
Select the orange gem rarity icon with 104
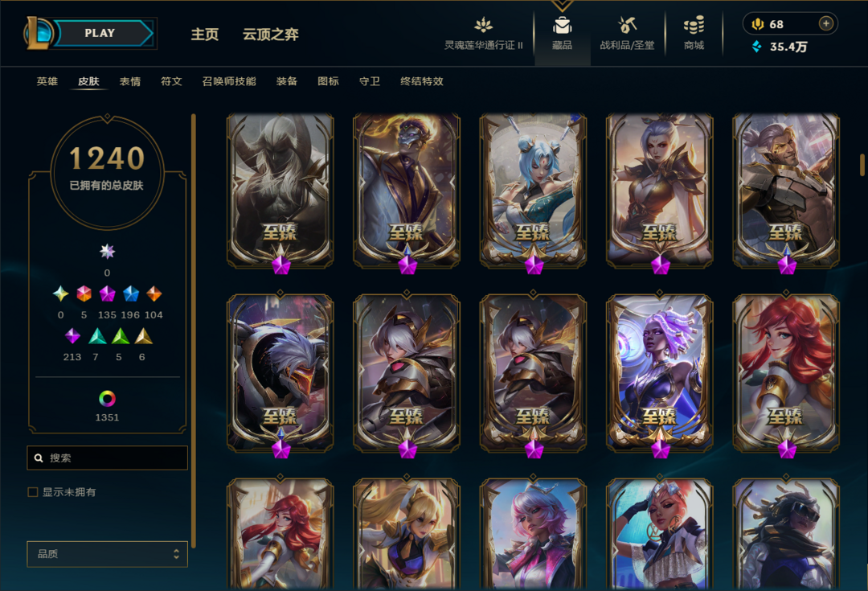coord(154,293)
